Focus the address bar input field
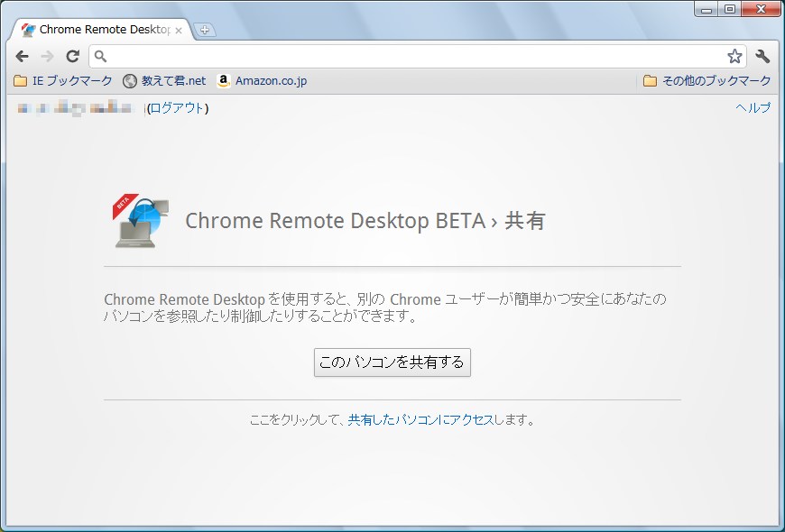The image size is (785, 532). (418, 56)
